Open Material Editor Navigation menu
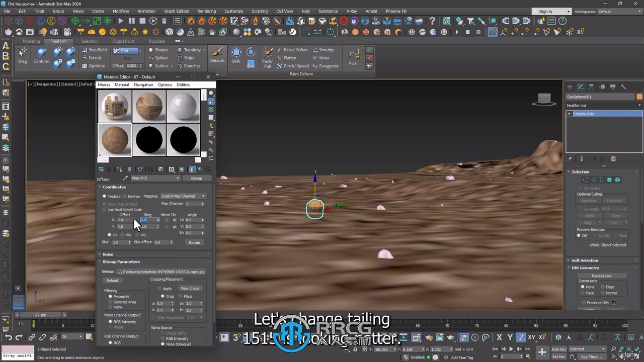 point(143,84)
